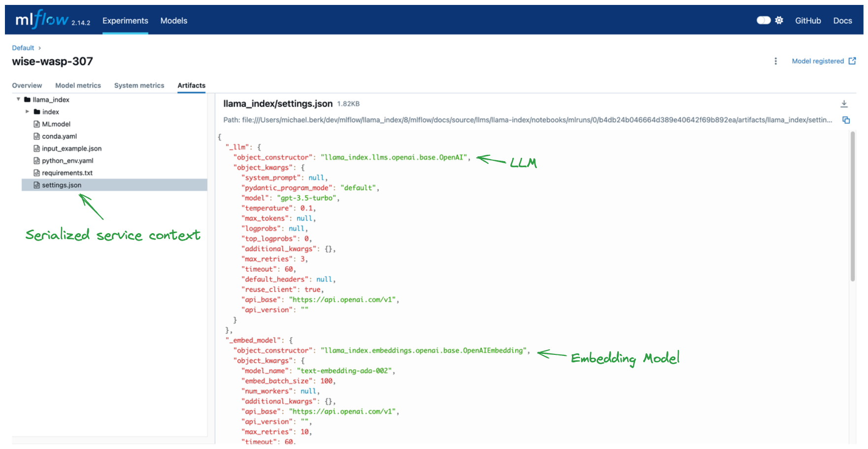Image resolution: width=868 pixels, height=449 pixels.
Task: Navigate to the Default experiment breadcrumb
Action: click(x=23, y=47)
